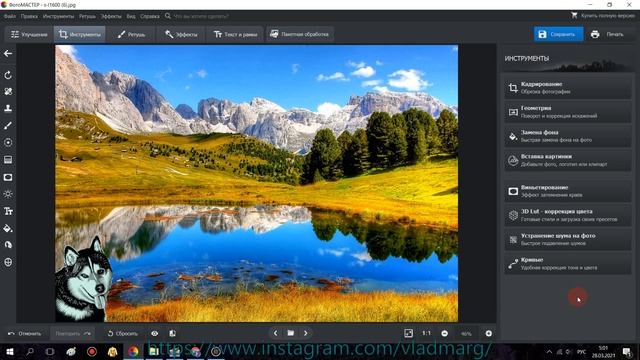Screen dimensions: 640x360
Task: Click the Купить полную версию link
Action: click(x=603, y=16)
